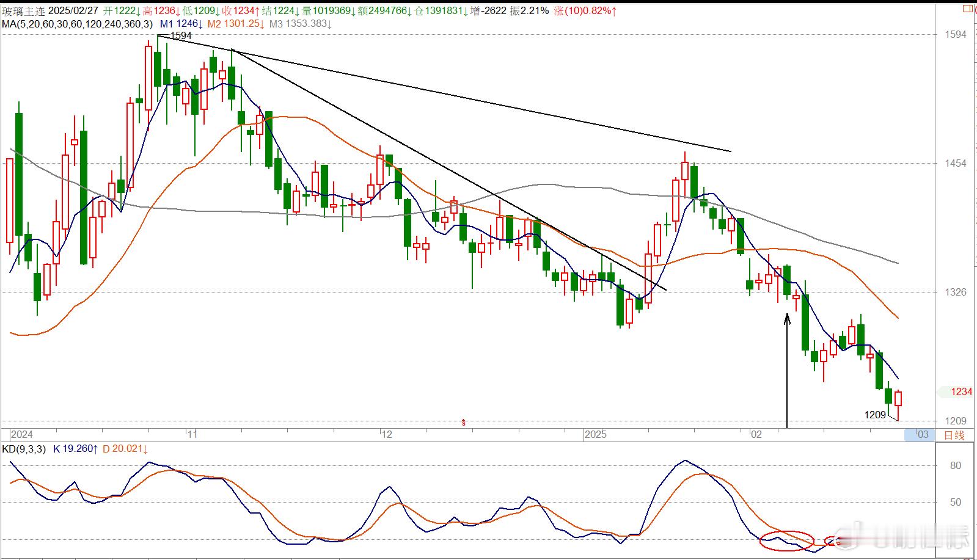The height and width of the screenshot is (560, 977).
Task: Click the MA(5,20,60,30,60,120,240,360,3) indicator label
Action: pos(78,24)
